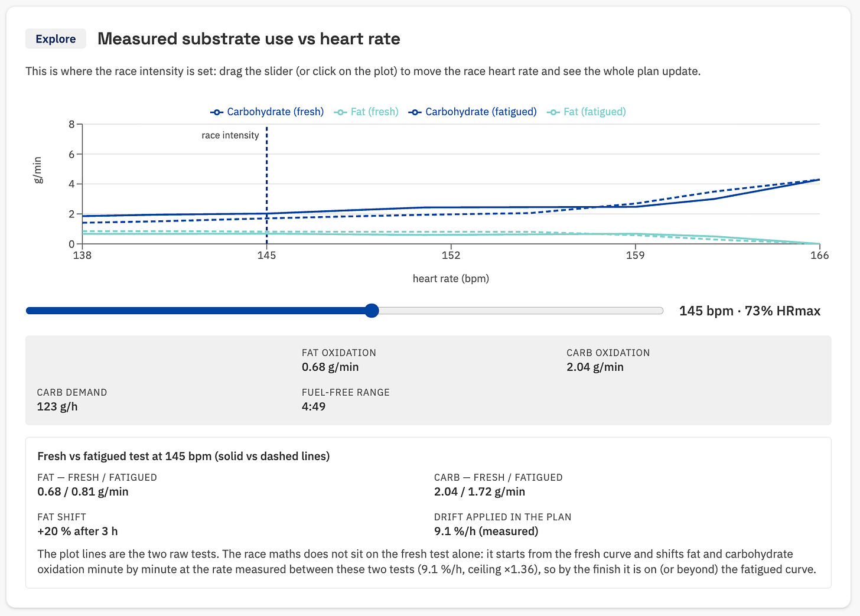
Task: Click the 8 tick on the g/min axis
Action: (x=71, y=124)
